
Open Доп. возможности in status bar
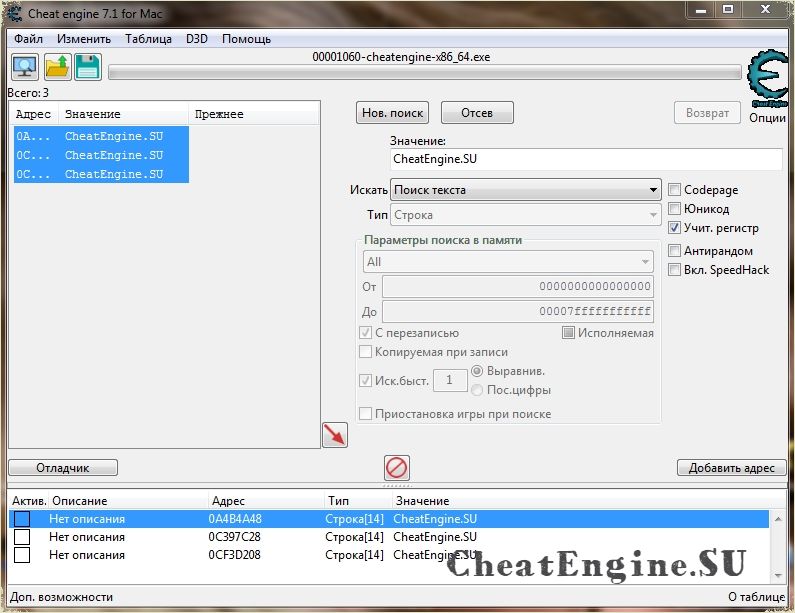pos(61,597)
